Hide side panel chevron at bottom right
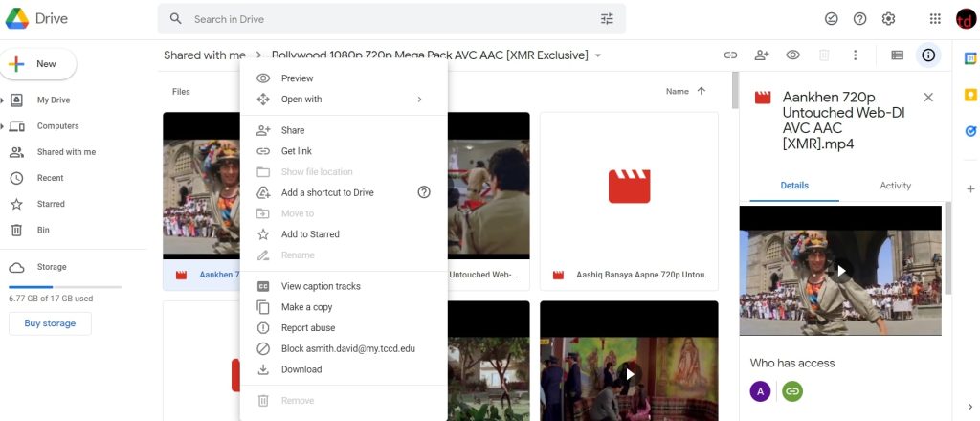The height and width of the screenshot is (421, 980). point(970,408)
